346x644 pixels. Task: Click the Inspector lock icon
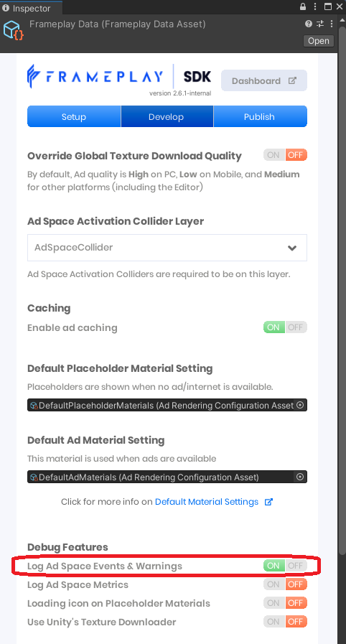pos(303,6)
